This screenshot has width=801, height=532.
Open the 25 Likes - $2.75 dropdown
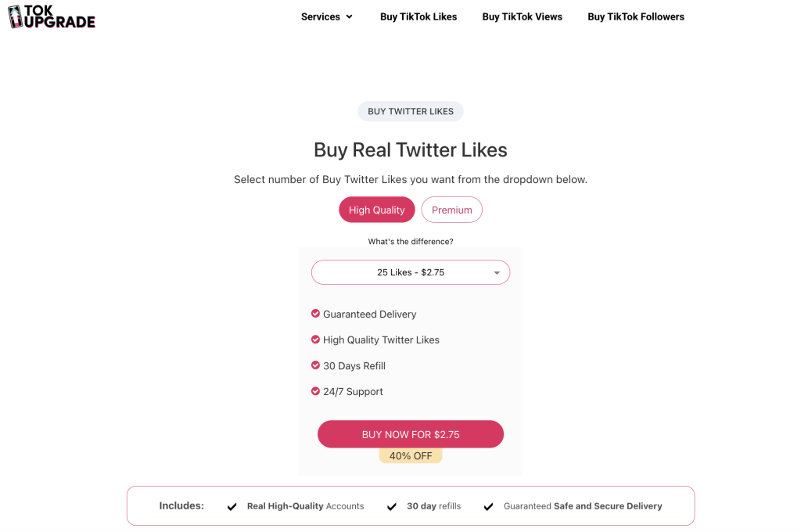(410, 272)
